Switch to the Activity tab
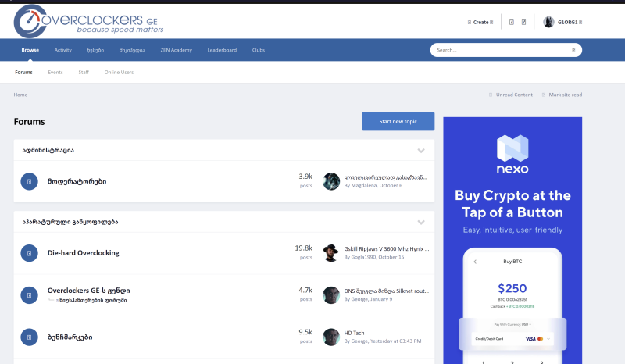 [63, 50]
